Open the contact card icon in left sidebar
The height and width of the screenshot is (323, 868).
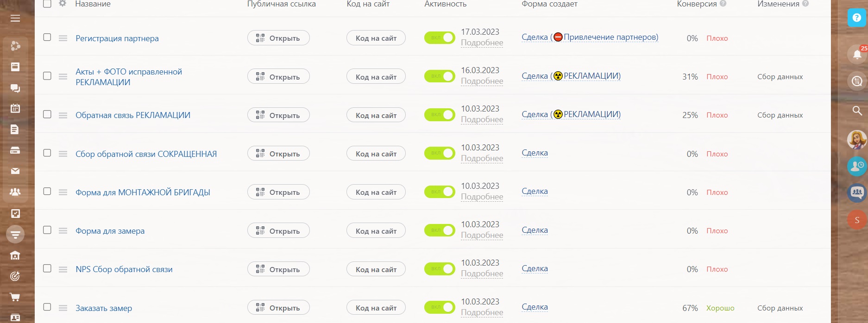click(x=15, y=318)
